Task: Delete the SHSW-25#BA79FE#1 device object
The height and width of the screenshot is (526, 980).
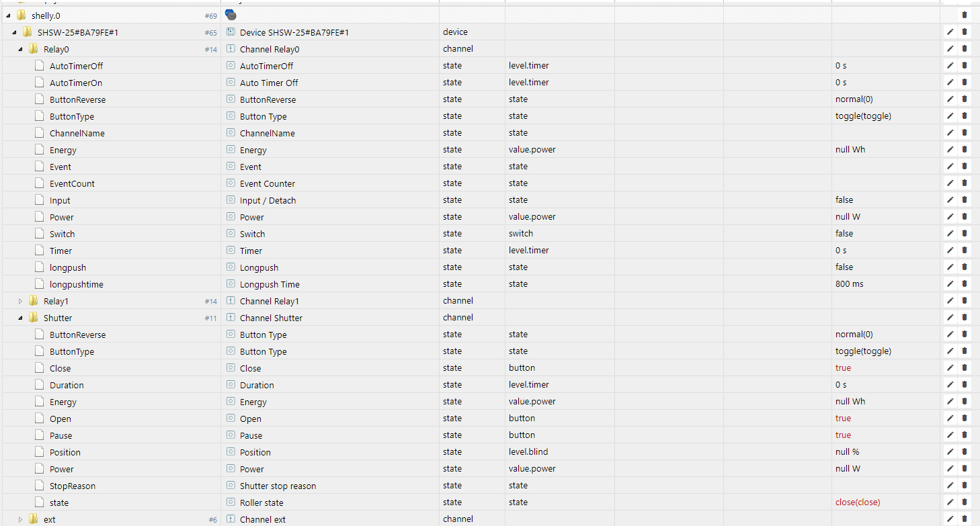Action: point(965,32)
